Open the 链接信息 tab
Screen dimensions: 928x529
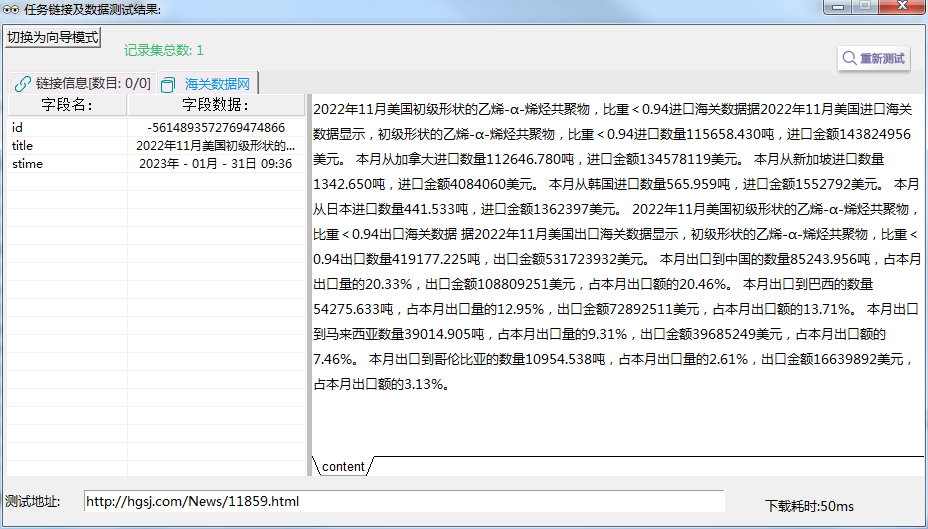click(x=82, y=83)
